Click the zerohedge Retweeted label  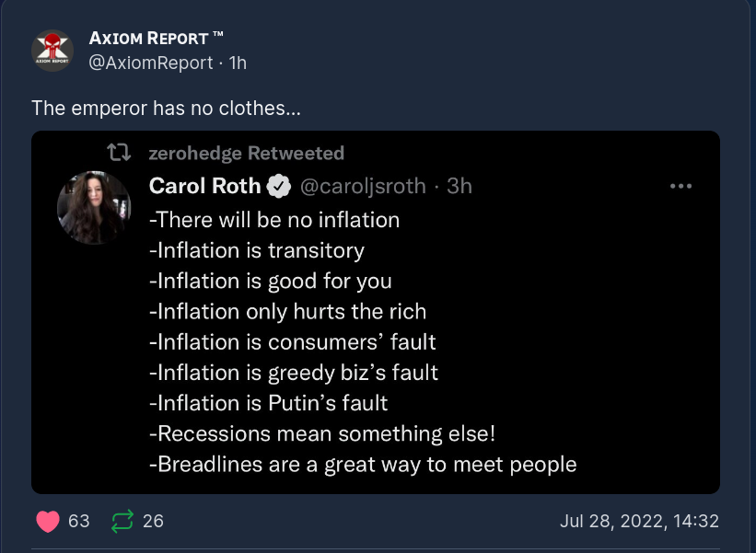(246, 153)
